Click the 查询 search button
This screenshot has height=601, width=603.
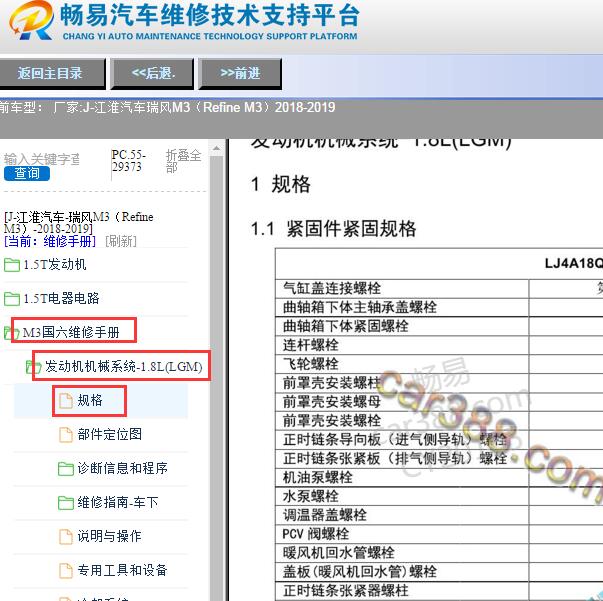click(27, 173)
